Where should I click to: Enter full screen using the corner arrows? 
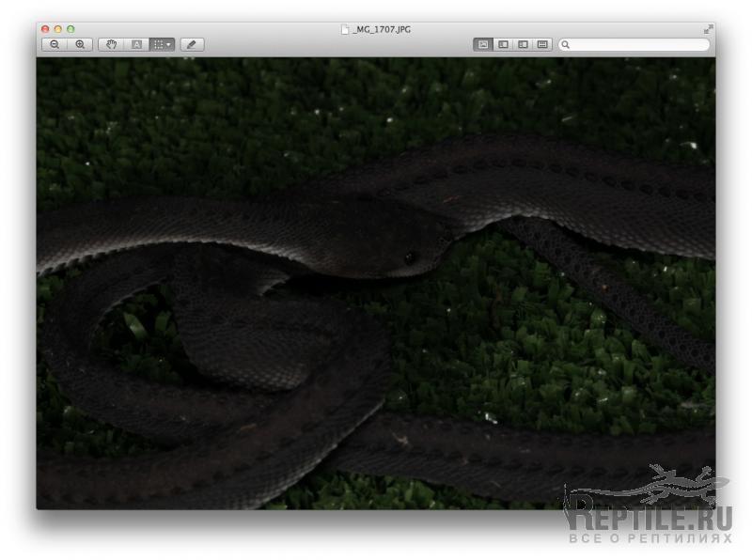click(x=707, y=30)
